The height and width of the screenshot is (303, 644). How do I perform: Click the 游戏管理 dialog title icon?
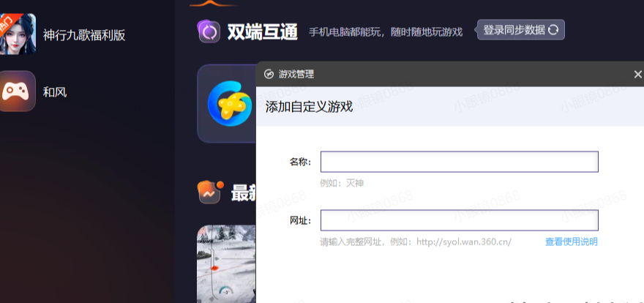[269, 75]
